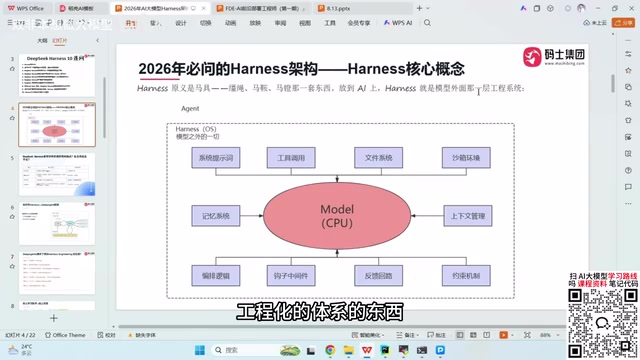Click the animation star beside slide 4
This screenshot has width=640, height=360.
[x=12, y=118]
